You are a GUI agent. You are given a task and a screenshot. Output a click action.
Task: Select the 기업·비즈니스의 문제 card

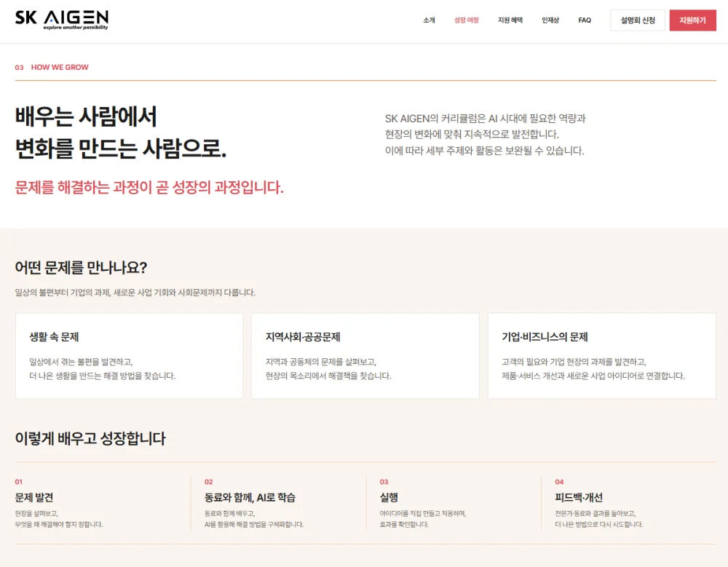coord(602,356)
